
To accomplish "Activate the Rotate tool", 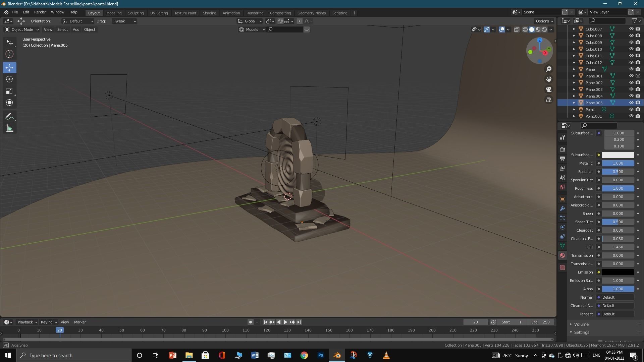I will (9, 79).
